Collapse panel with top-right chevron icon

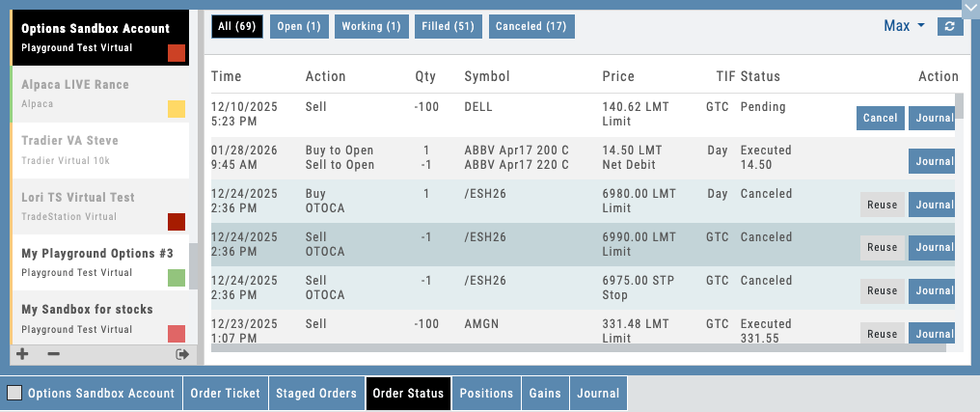point(969,9)
